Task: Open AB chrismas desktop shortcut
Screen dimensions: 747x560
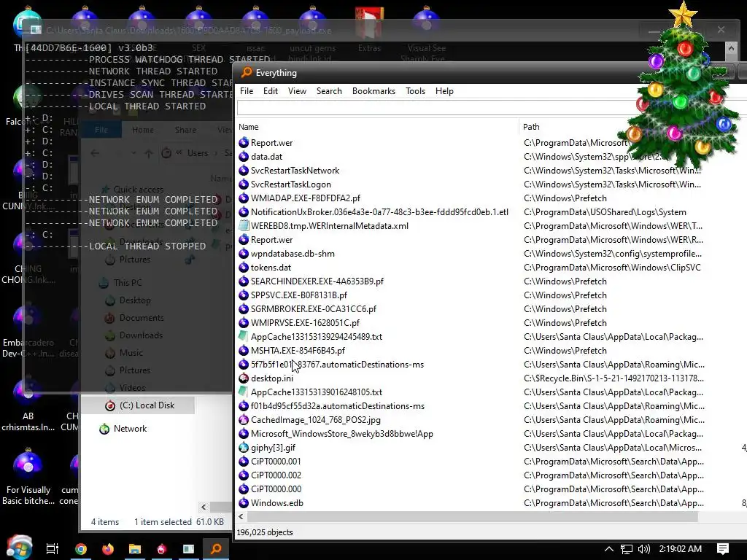Action: (x=28, y=405)
